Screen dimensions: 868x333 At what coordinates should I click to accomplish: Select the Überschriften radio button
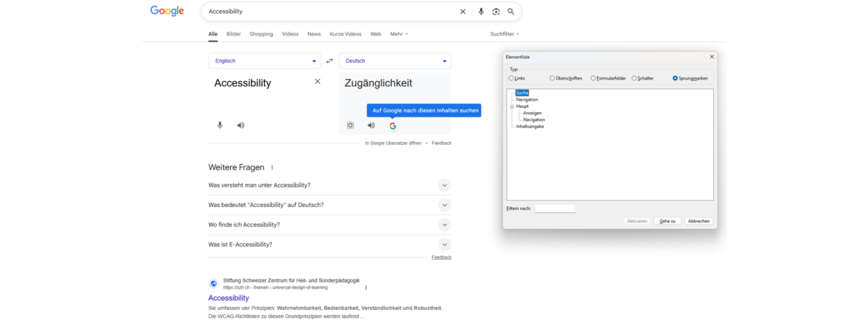pos(553,78)
